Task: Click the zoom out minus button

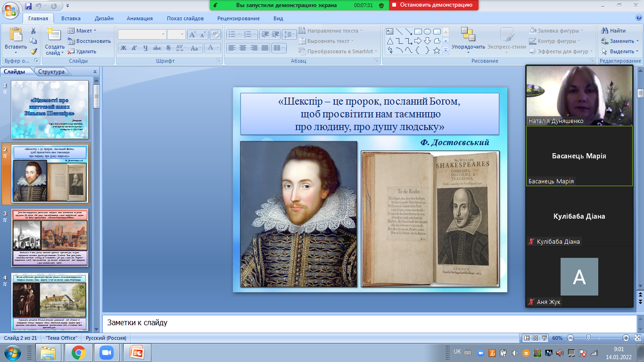Action: [570, 338]
